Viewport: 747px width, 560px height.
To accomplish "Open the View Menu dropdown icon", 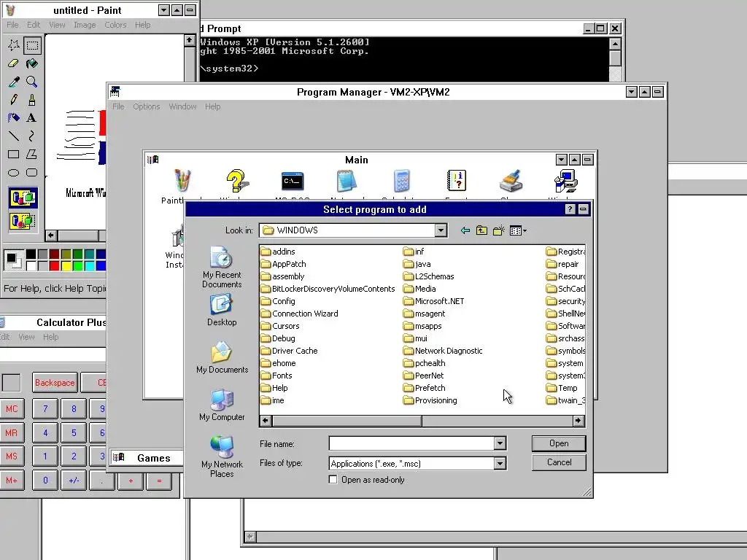I will (x=518, y=230).
